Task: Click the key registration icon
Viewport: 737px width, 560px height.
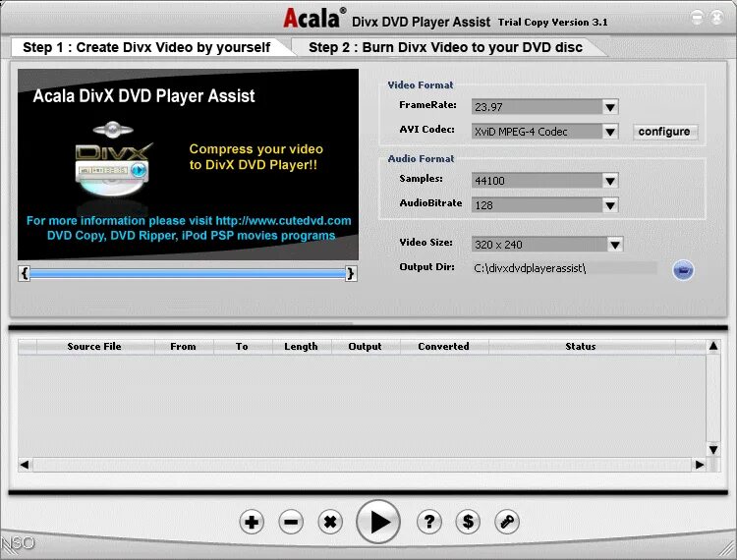Action: (507, 522)
